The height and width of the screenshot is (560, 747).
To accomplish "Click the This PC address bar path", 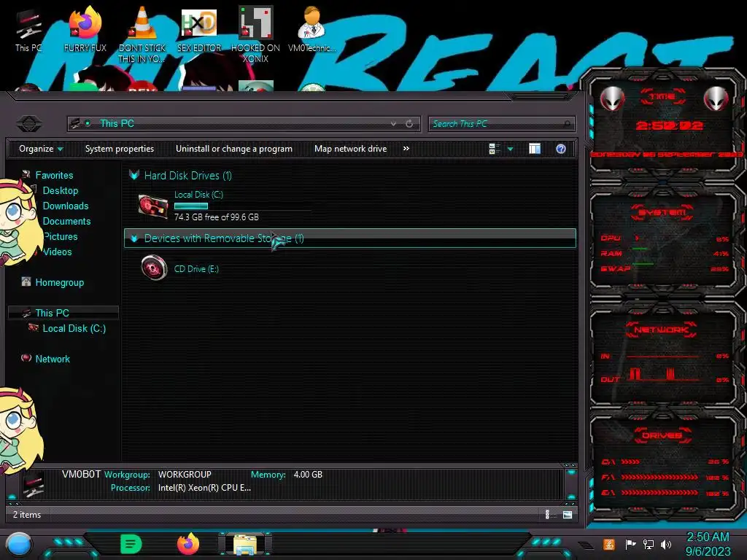I will [117, 123].
